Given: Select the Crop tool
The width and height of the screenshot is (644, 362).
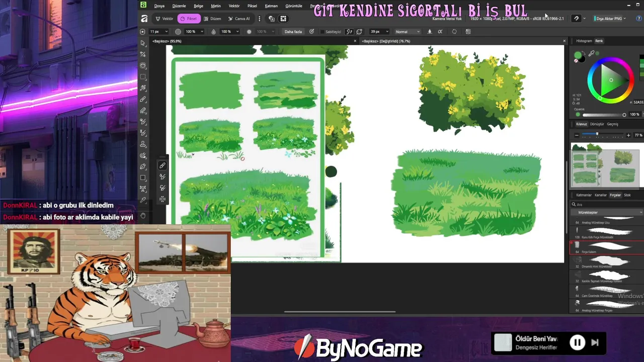Looking at the screenshot, I should 143,54.
